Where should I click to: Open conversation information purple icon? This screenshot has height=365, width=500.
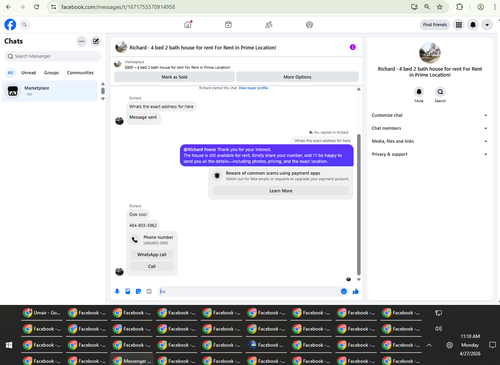[352, 47]
